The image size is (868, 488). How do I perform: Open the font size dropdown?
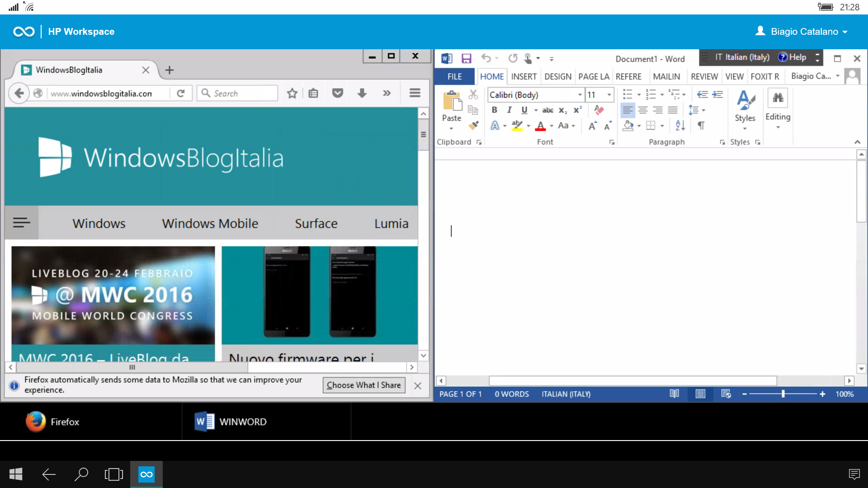click(x=609, y=95)
